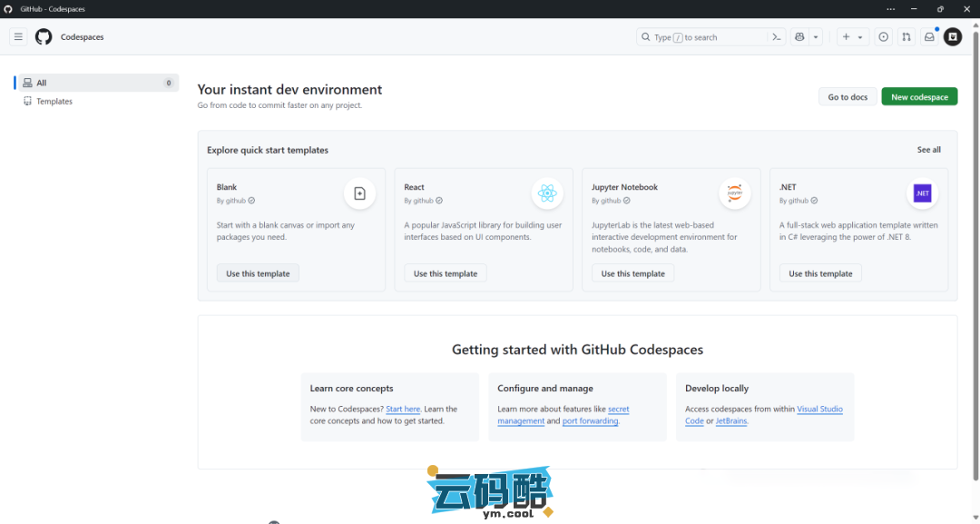Click the GitHub logo icon
This screenshot has height=524, width=980.
tap(44, 37)
